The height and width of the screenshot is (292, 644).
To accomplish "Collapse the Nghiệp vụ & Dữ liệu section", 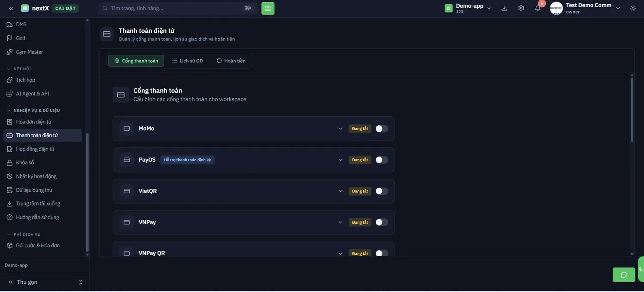I will pos(33,111).
